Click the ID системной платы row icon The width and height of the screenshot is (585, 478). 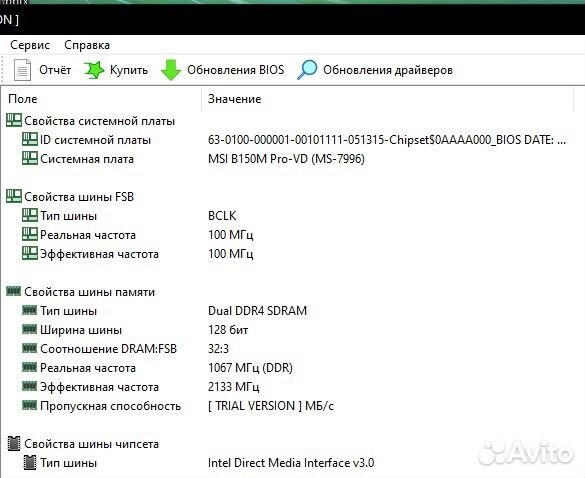pos(30,139)
